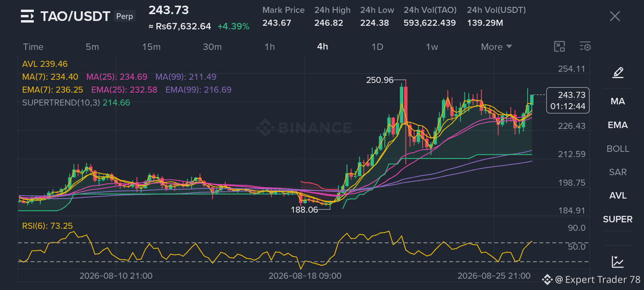Select the 1w timeframe
Image resolution: width=644 pixels, height=290 pixels.
(432, 47)
